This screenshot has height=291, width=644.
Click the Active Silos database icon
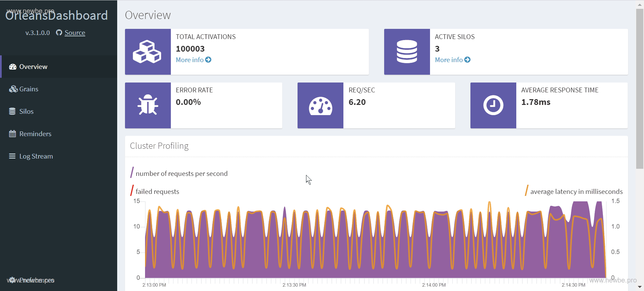[x=407, y=52]
